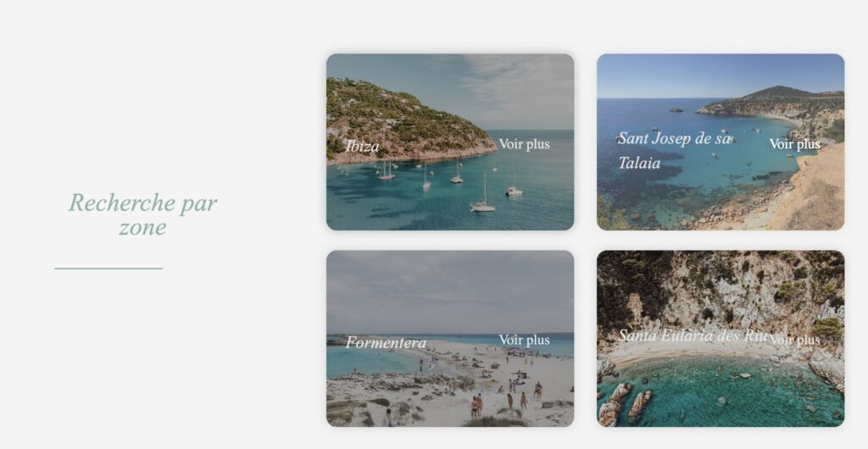Click the standing beachgoers in the Formentera photo
Screen dimensions: 868x449
coord(476,407)
